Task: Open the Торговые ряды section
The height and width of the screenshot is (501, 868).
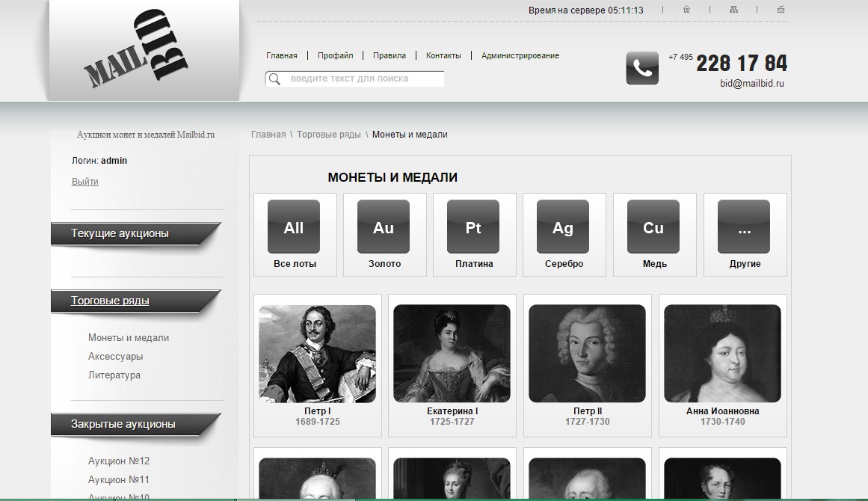Action: coord(135,301)
